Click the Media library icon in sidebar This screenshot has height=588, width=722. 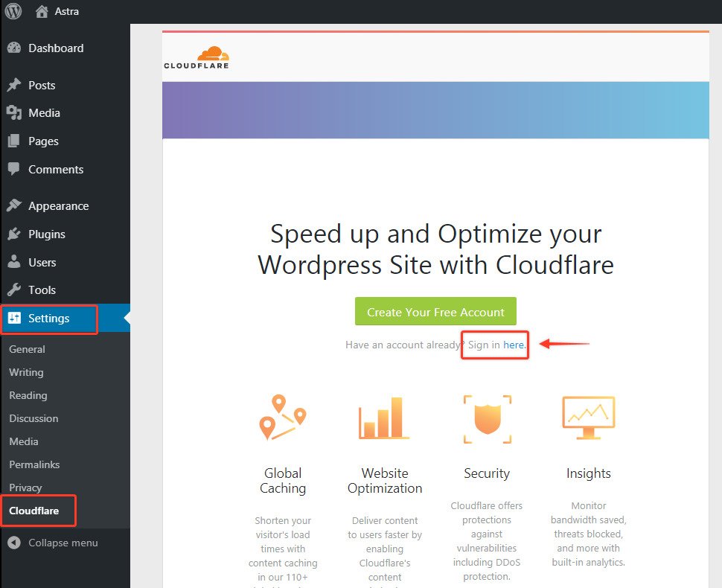click(x=14, y=113)
